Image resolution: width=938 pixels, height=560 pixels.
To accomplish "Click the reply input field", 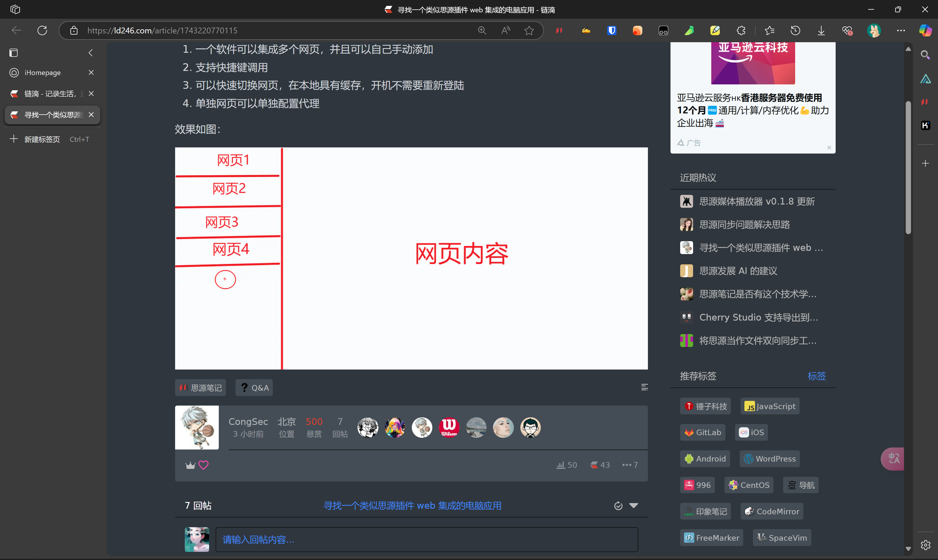I will pyautogui.click(x=427, y=539).
